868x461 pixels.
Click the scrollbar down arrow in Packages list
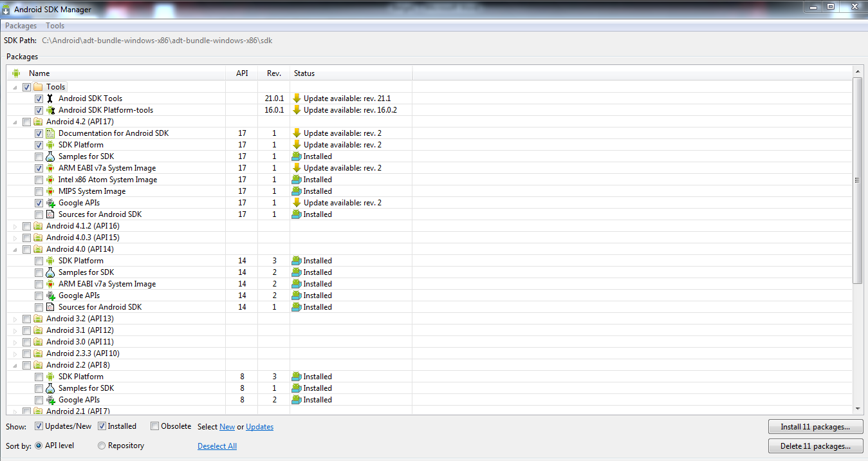(857, 408)
